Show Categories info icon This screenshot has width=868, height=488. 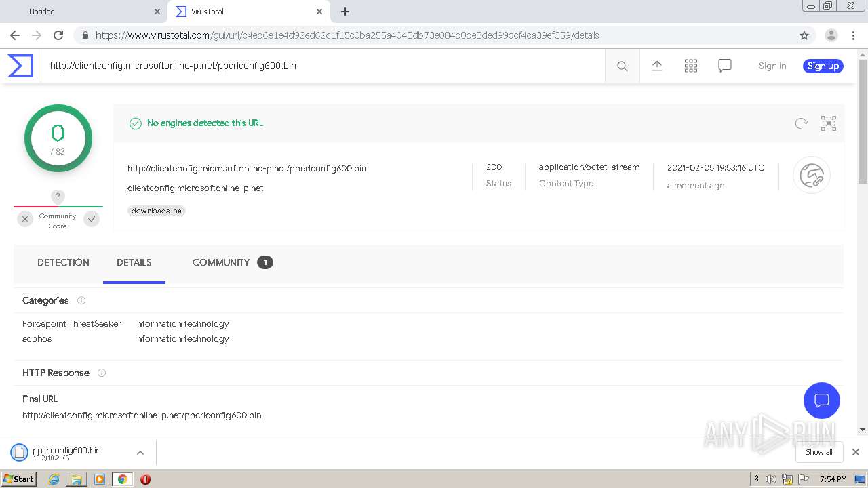(x=81, y=300)
